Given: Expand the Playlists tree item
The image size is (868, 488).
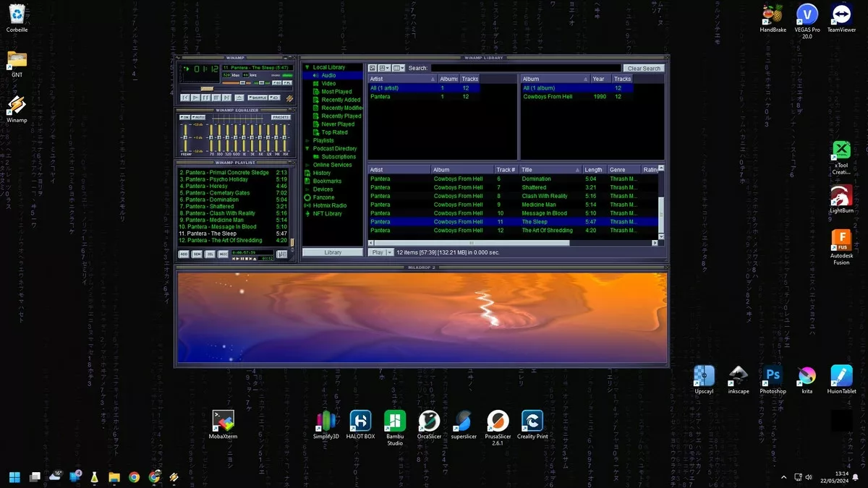Looking at the screenshot, I should (309, 140).
